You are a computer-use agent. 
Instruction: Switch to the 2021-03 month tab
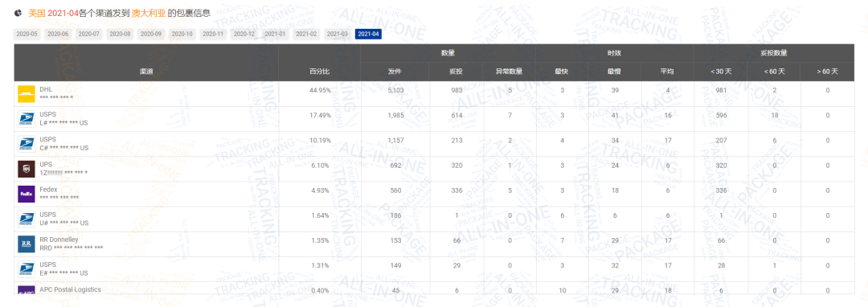pyautogui.click(x=337, y=35)
